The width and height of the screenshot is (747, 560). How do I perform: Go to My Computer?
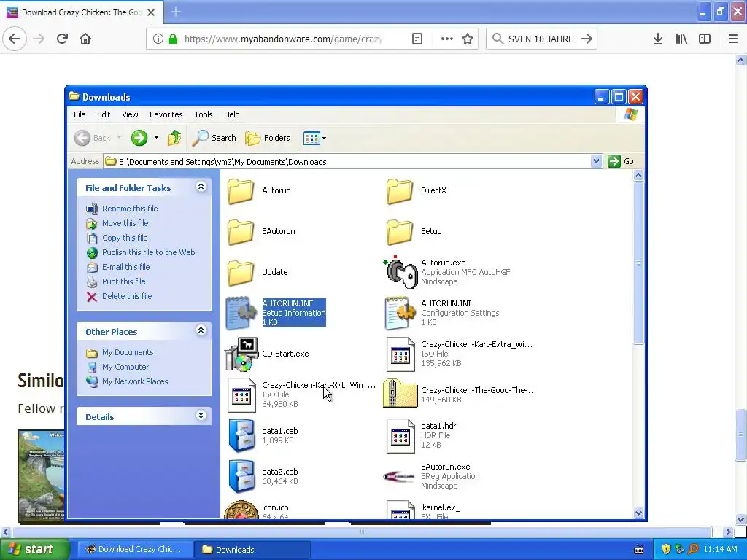(x=125, y=367)
